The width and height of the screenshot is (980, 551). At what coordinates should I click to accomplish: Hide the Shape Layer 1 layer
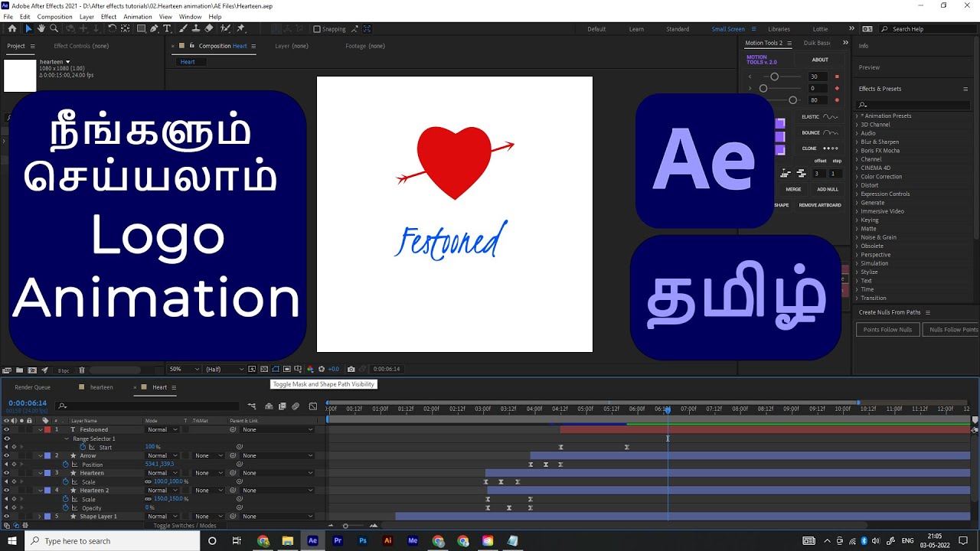pyautogui.click(x=6, y=517)
